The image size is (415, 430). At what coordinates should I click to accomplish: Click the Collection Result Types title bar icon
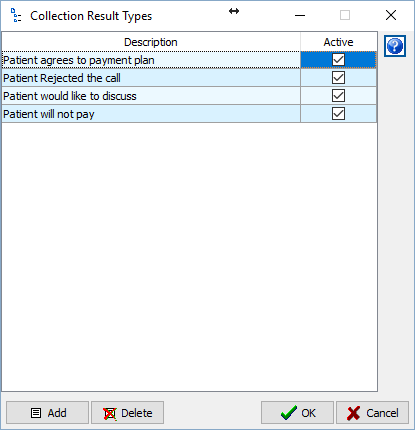tap(16, 15)
